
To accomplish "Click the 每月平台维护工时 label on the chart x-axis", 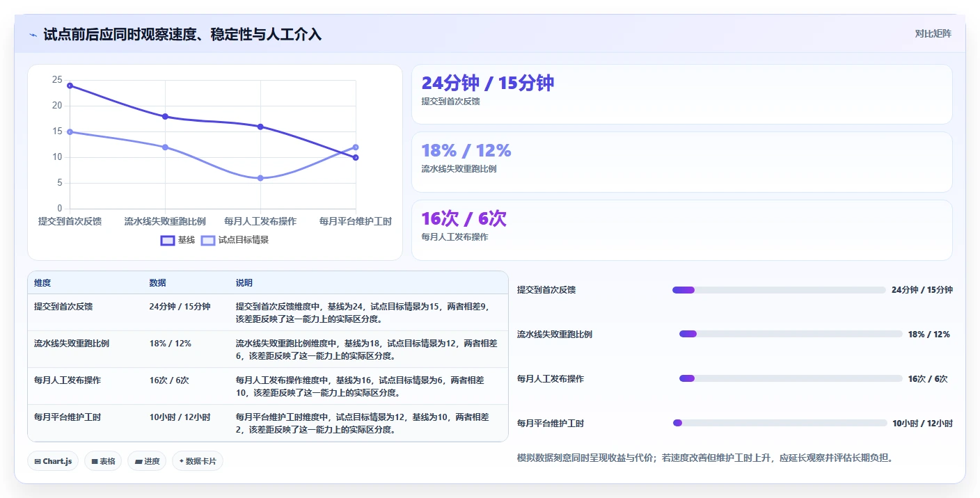I will tap(356, 221).
